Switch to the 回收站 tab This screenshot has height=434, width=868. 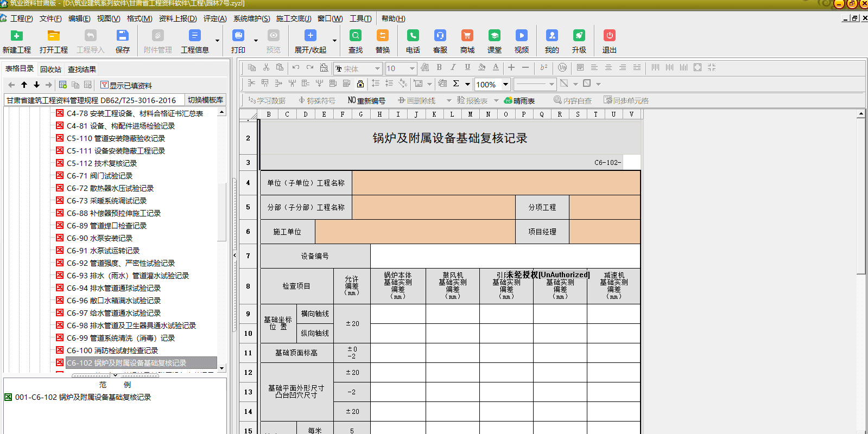(50, 69)
